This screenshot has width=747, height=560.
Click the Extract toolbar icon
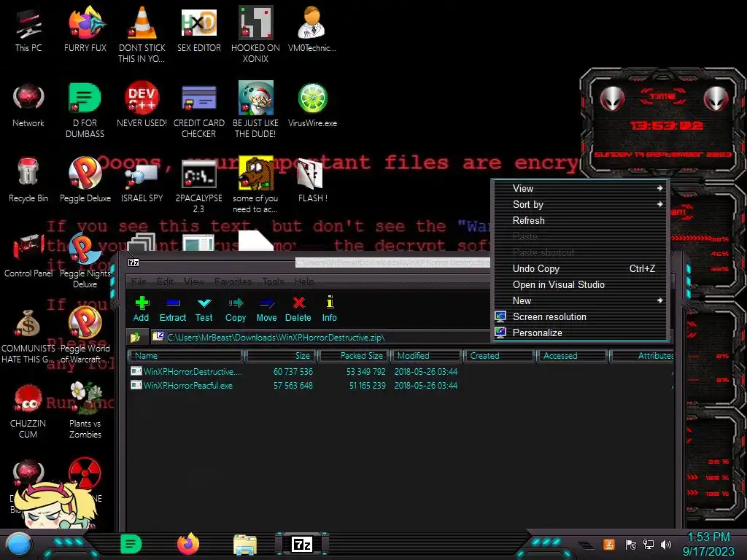click(x=172, y=309)
